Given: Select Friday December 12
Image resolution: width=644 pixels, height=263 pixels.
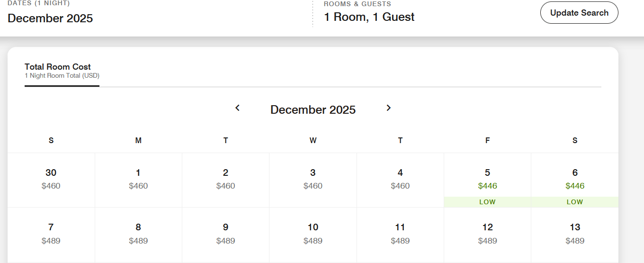Looking at the screenshot, I should point(487,234).
